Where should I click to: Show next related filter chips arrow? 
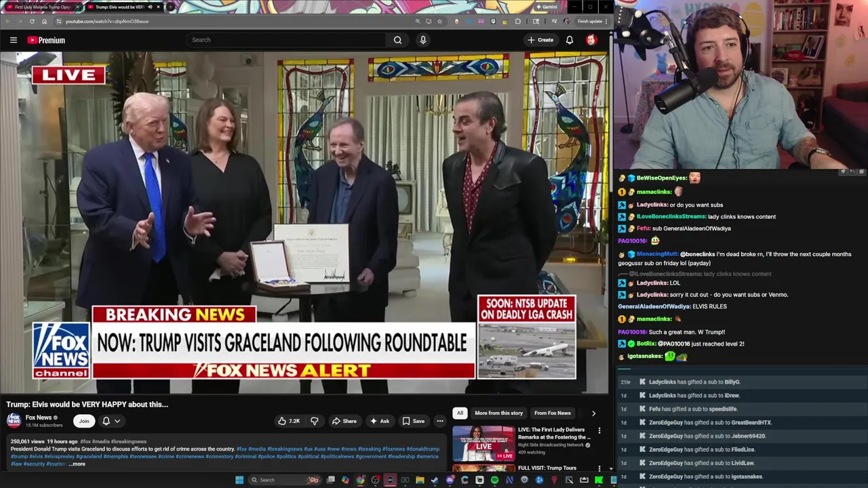pyautogui.click(x=593, y=413)
